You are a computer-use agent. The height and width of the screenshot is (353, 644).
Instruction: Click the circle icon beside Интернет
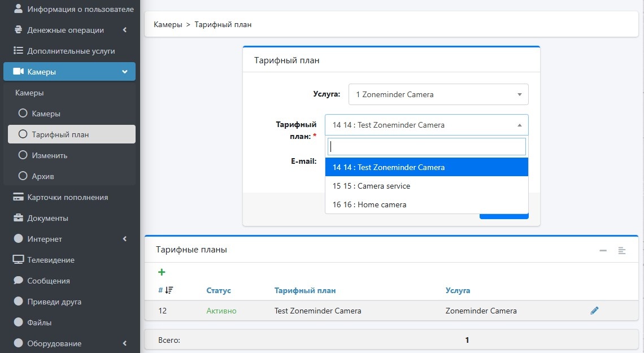18,238
